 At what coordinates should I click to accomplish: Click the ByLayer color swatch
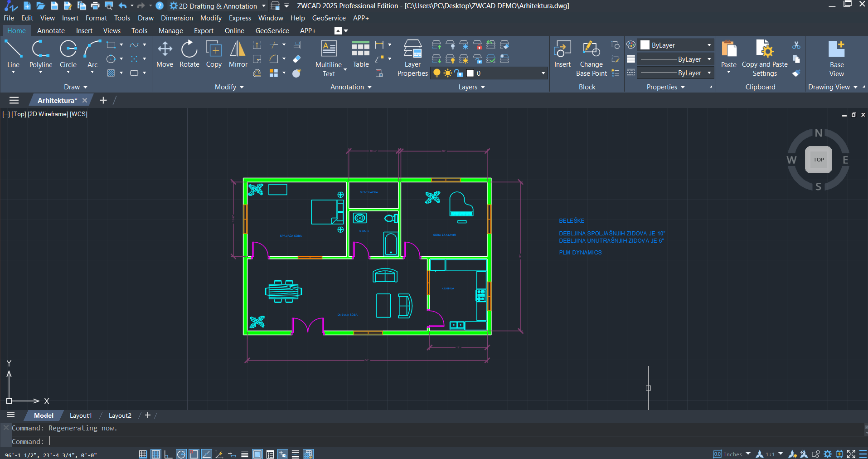click(x=645, y=45)
